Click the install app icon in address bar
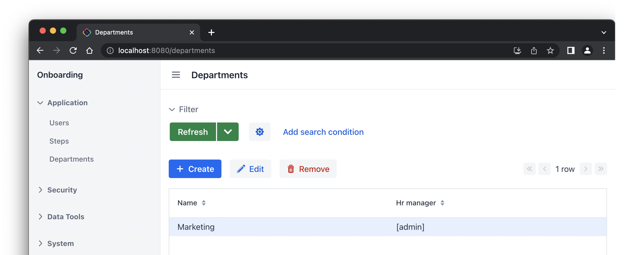The width and height of the screenshot is (644, 255). [517, 50]
